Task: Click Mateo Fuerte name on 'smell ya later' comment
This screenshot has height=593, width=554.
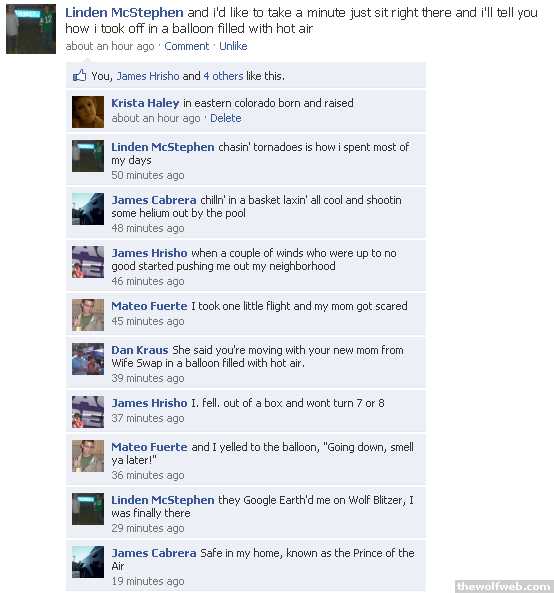Action: [x=149, y=447]
